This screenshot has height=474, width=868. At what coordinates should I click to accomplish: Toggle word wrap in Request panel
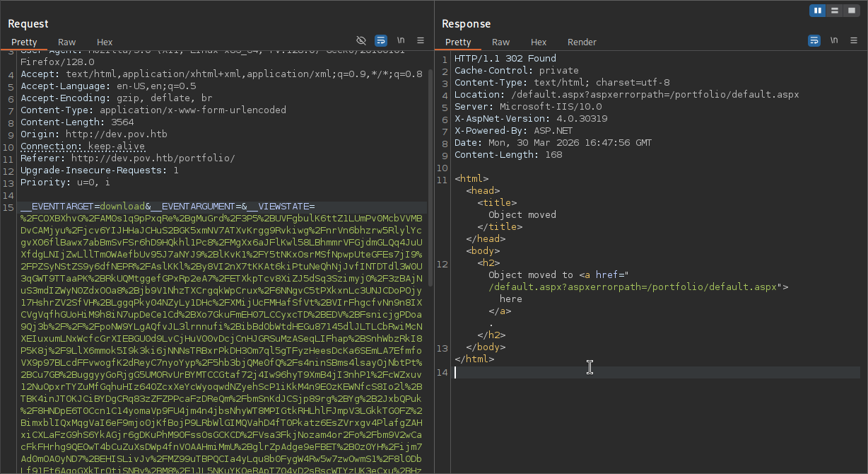coord(381,40)
